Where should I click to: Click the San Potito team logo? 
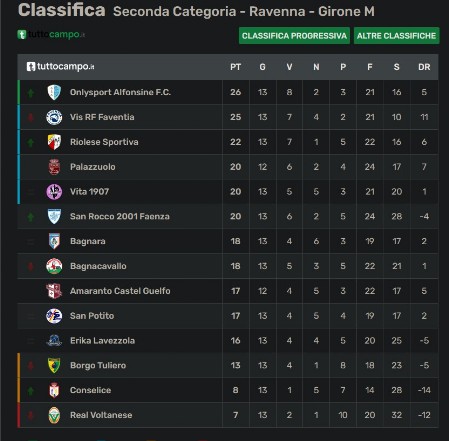click(54, 316)
